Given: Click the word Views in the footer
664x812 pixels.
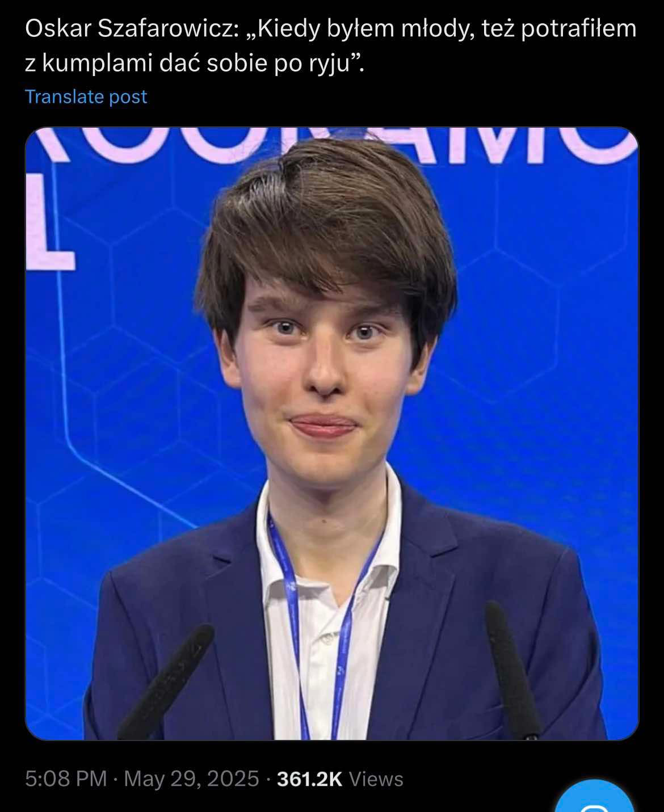Looking at the screenshot, I should [x=376, y=779].
